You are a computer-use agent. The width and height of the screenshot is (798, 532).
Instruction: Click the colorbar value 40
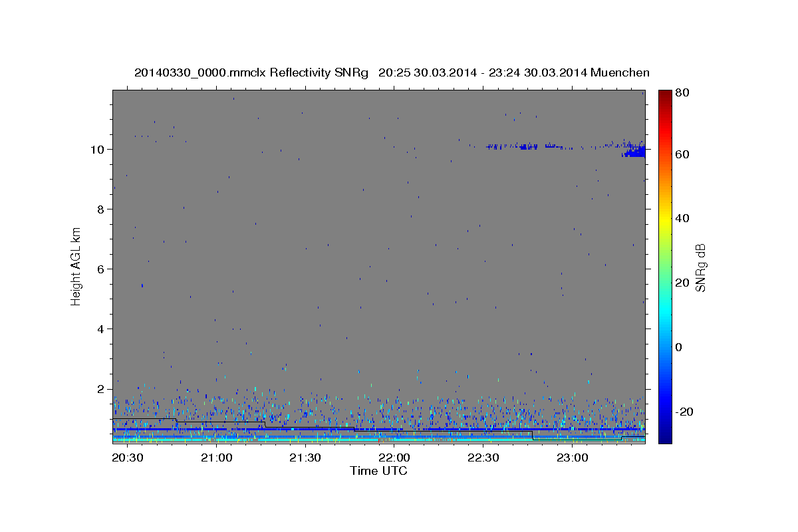click(683, 218)
